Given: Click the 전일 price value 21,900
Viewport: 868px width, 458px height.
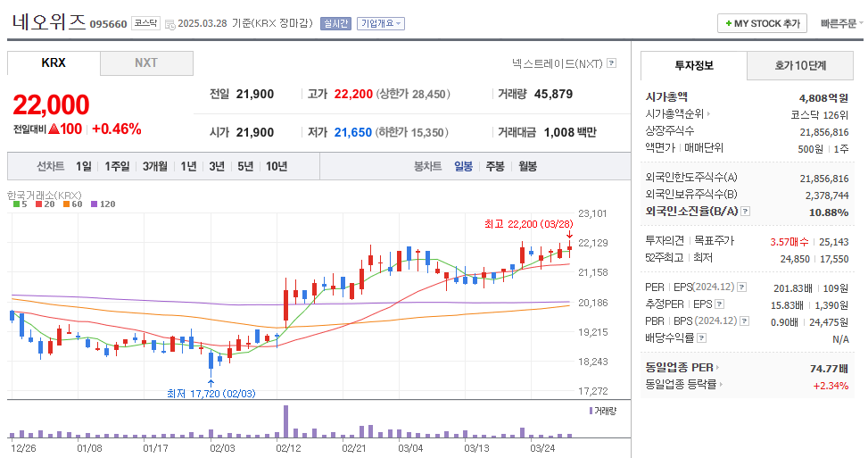Looking at the screenshot, I should pos(254,94).
